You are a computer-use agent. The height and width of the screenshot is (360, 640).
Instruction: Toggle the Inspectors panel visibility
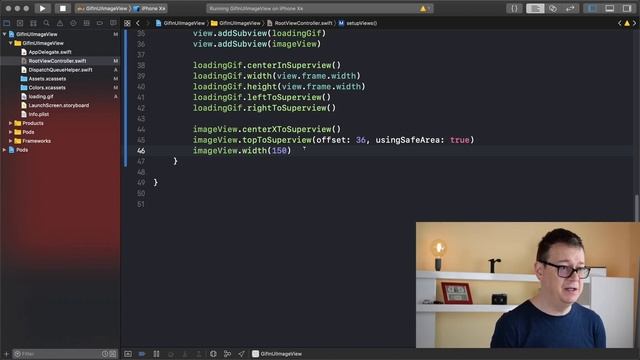627,8
